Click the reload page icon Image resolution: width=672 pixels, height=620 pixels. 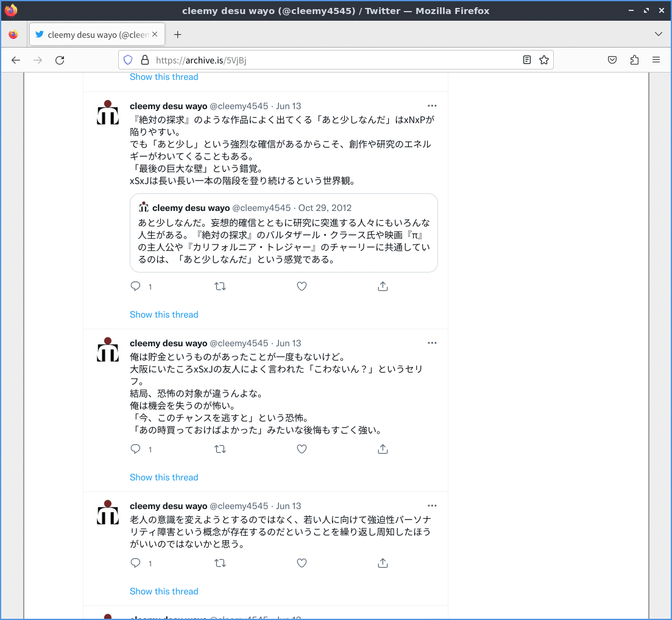click(59, 60)
